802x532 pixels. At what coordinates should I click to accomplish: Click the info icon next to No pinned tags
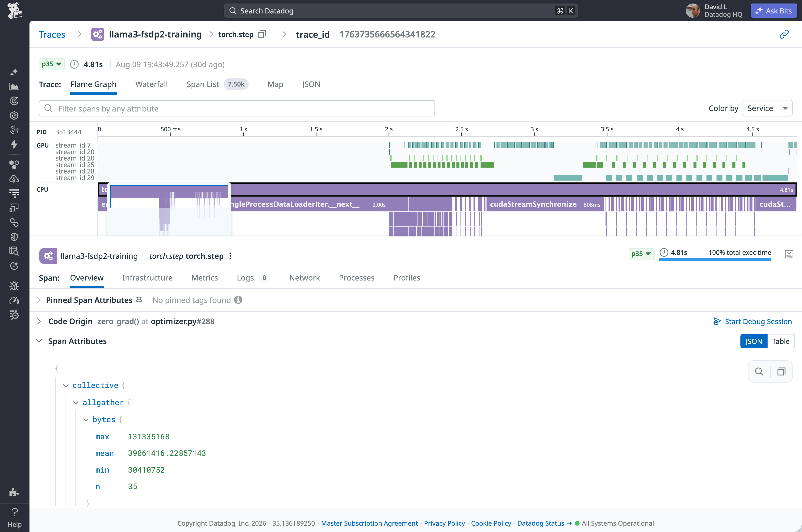click(238, 300)
